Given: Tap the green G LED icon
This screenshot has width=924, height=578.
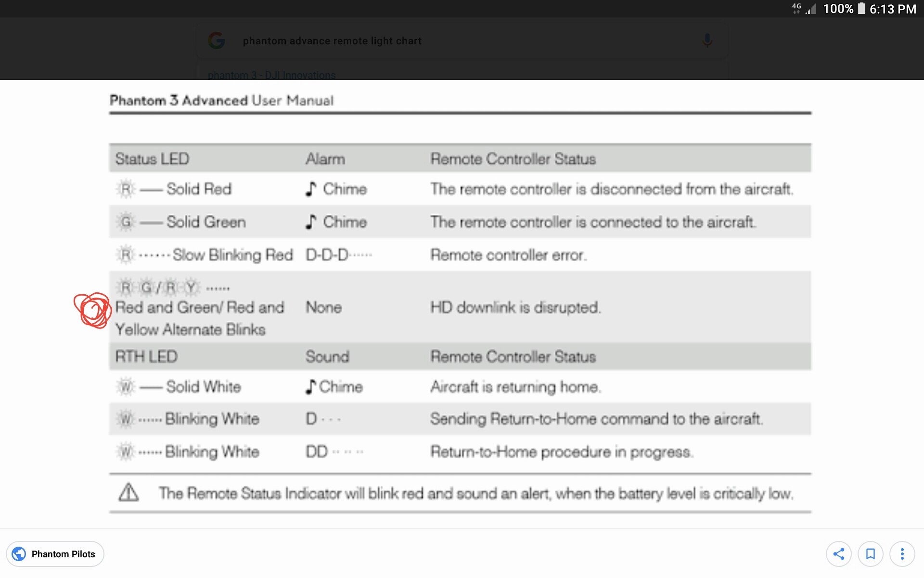Looking at the screenshot, I should pos(126,222).
